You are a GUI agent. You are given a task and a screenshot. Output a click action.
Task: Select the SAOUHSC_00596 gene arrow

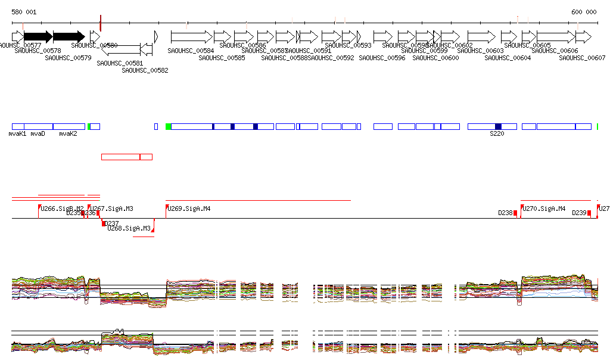(383, 37)
